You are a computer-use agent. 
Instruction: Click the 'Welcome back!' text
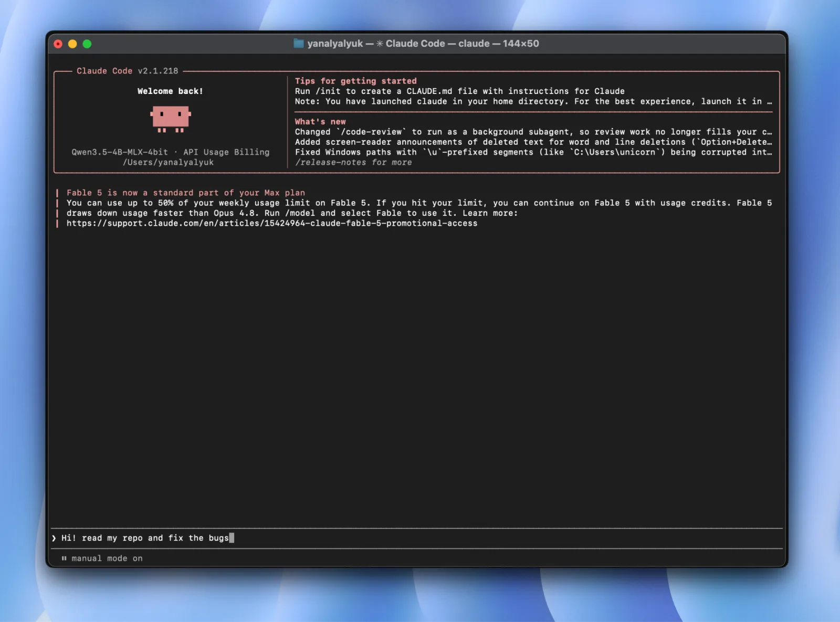[170, 91]
